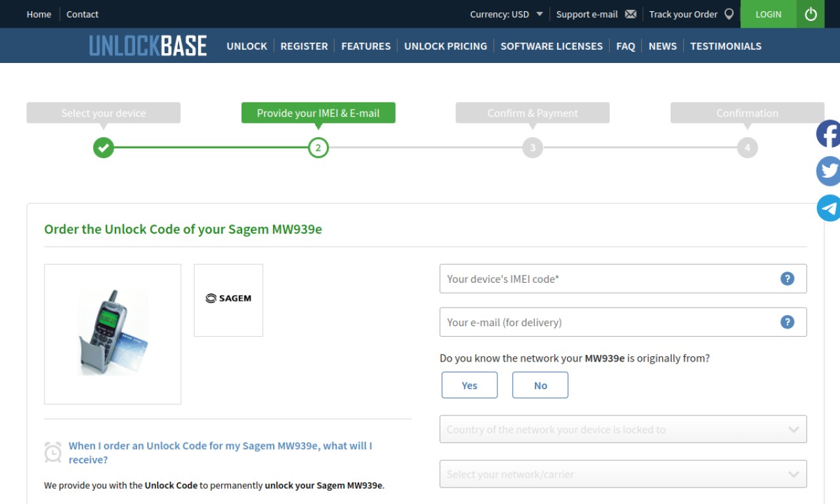This screenshot has width=840, height=504.
Task: Click the Select your device step tab
Action: tap(103, 113)
